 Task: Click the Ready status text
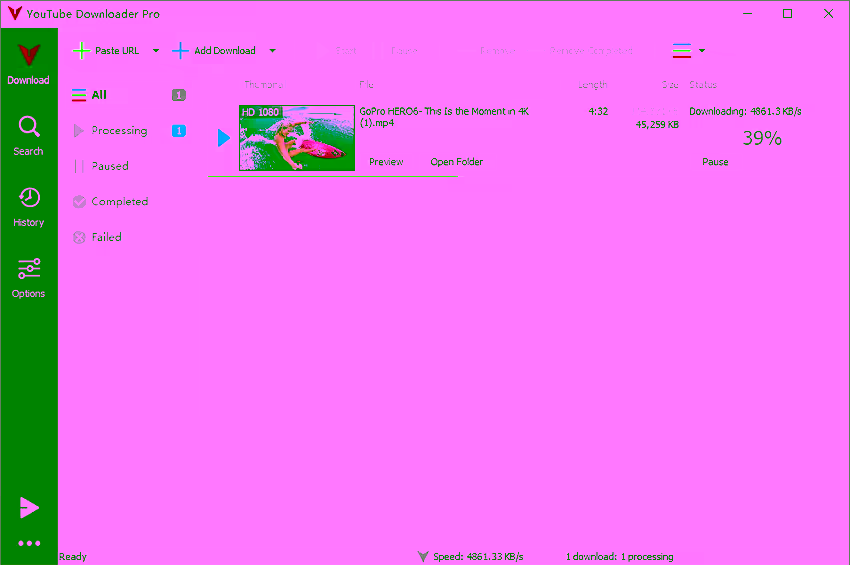pyautogui.click(x=73, y=556)
